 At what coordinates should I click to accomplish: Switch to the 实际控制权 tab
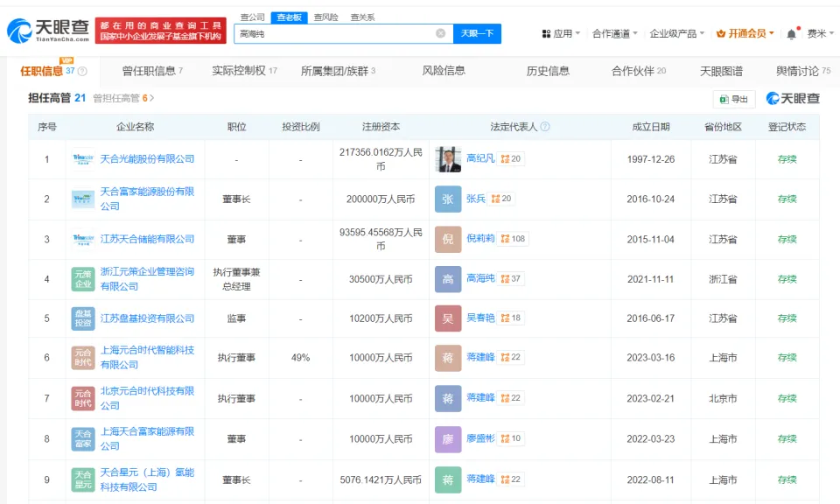pyautogui.click(x=244, y=71)
